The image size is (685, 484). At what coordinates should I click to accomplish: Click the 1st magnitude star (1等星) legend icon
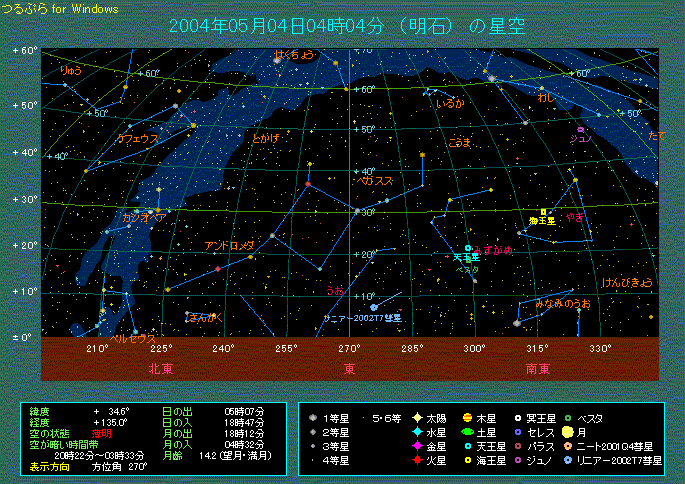[314, 418]
